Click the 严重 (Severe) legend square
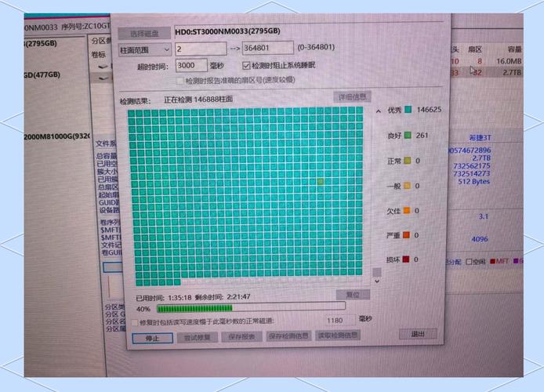Image resolution: width=544 pixels, height=392 pixels. pos(408,235)
